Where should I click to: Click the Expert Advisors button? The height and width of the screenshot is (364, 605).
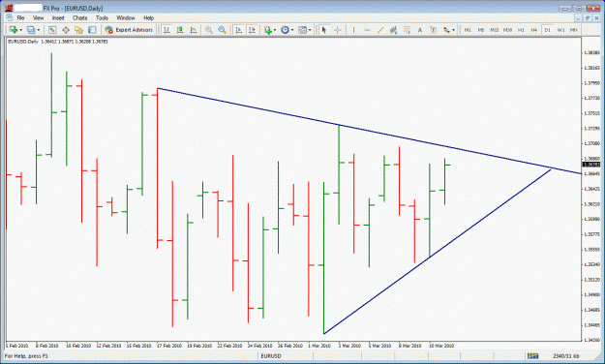pos(129,30)
